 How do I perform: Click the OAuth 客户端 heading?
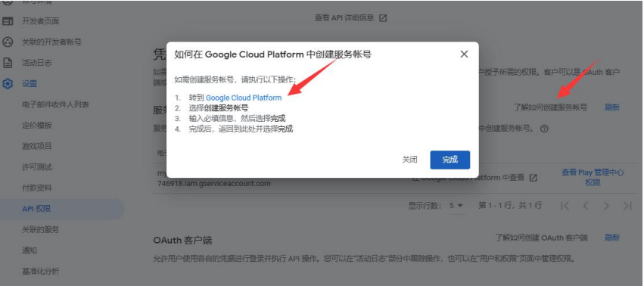point(182,240)
